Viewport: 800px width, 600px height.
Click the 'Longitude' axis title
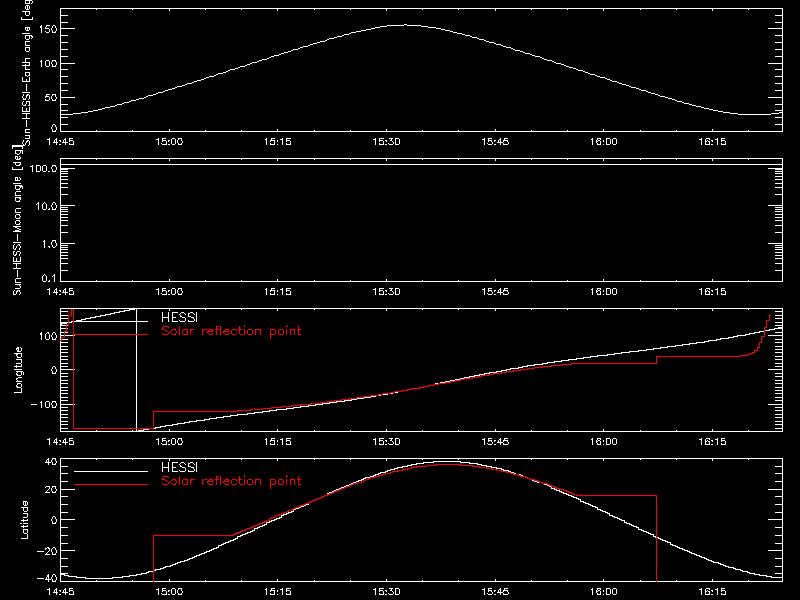pos(18,370)
